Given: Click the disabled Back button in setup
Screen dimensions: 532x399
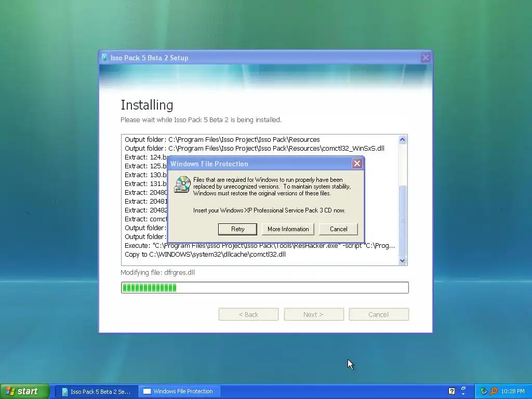Looking at the screenshot, I should click(x=248, y=314).
